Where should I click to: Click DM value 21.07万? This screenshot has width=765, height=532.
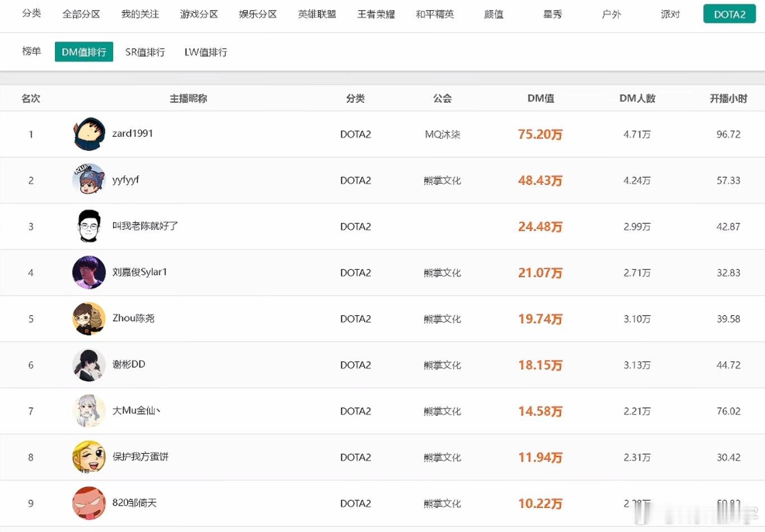click(540, 273)
